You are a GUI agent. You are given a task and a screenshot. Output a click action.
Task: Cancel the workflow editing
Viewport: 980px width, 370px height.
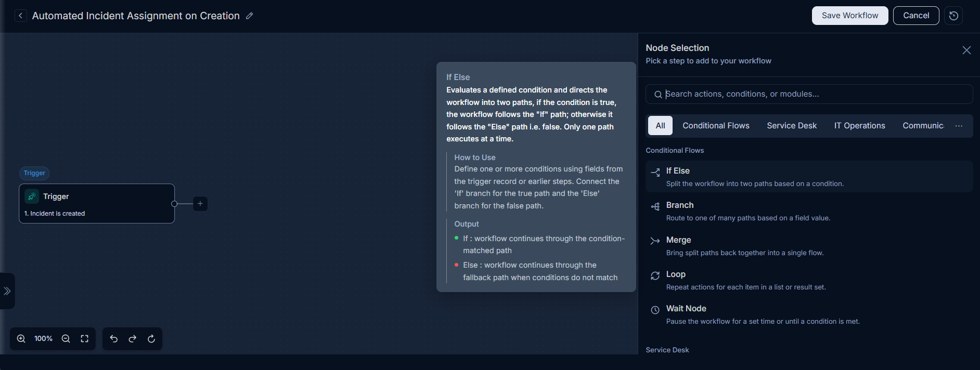point(916,16)
